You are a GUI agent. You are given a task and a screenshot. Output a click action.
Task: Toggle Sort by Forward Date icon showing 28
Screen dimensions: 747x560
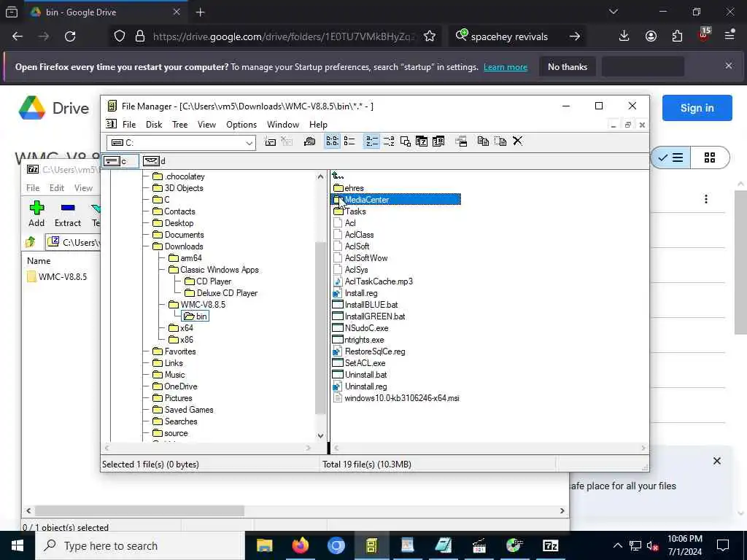(x=438, y=141)
